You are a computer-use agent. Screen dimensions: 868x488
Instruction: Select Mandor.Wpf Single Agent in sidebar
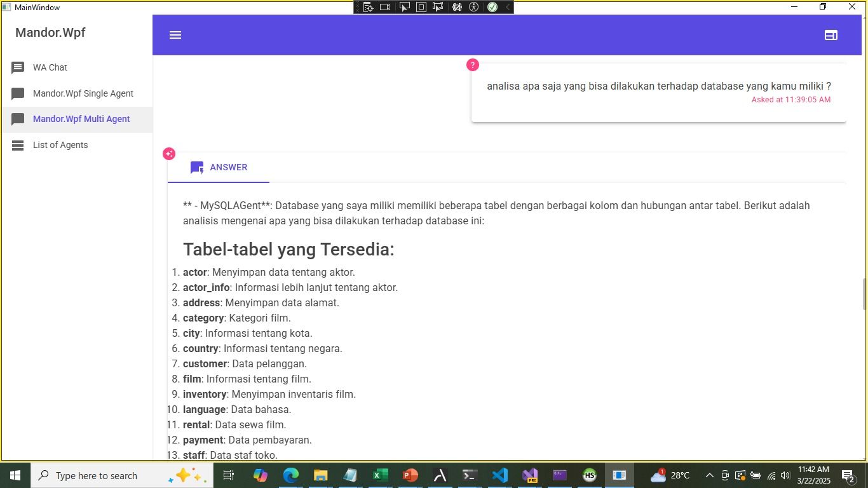83,93
